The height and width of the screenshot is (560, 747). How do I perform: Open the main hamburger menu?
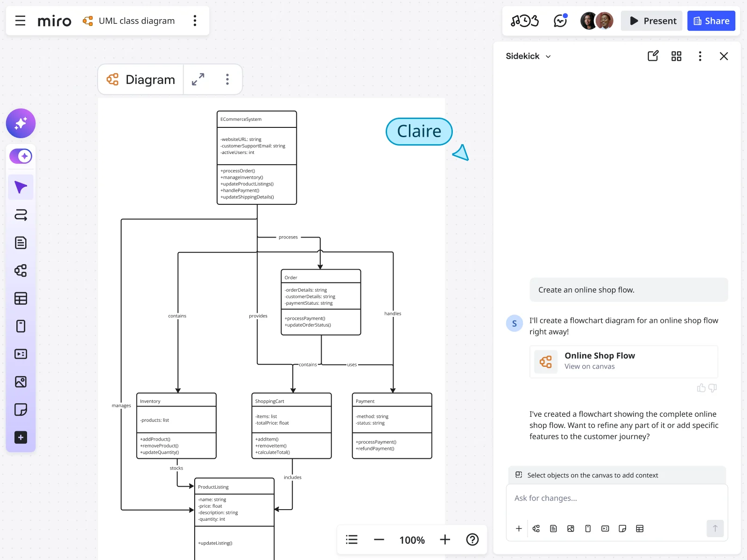point(20,21)
